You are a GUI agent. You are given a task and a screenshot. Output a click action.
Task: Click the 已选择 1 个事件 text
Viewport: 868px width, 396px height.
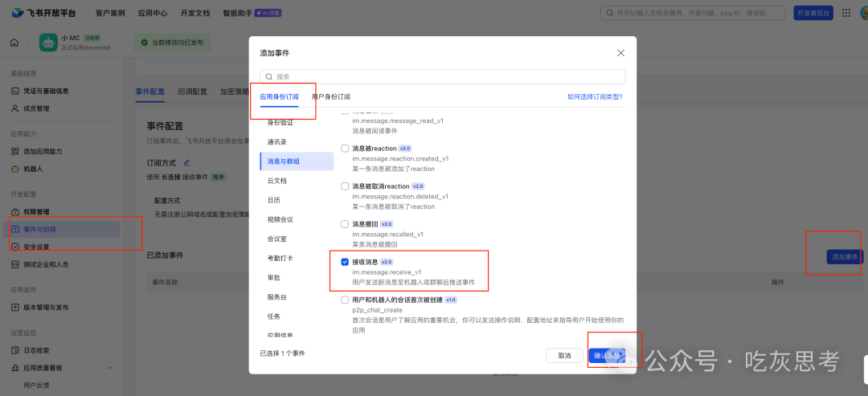tap(282, 353)
